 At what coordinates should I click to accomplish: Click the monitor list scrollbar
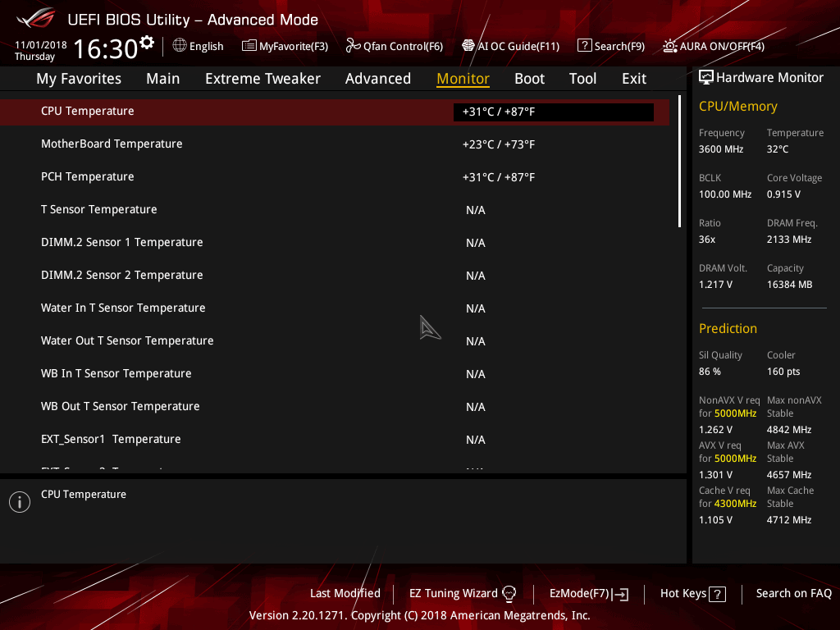point(679,162)
